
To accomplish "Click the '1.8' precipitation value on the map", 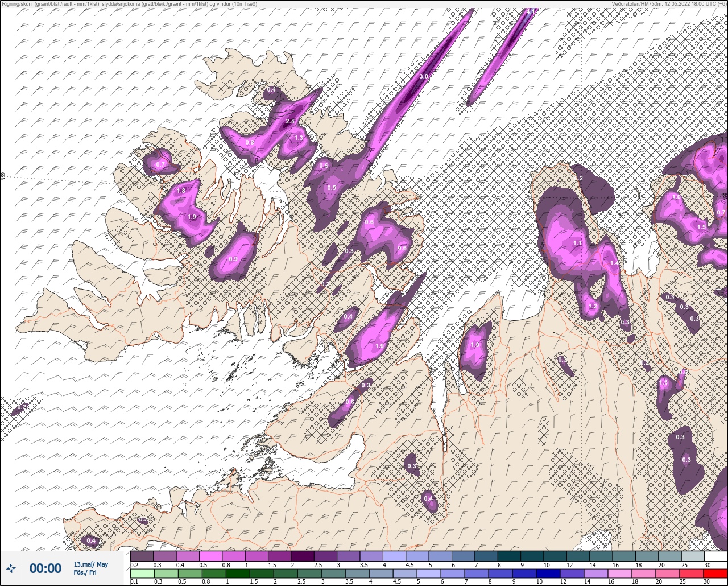I will (181, 191).
